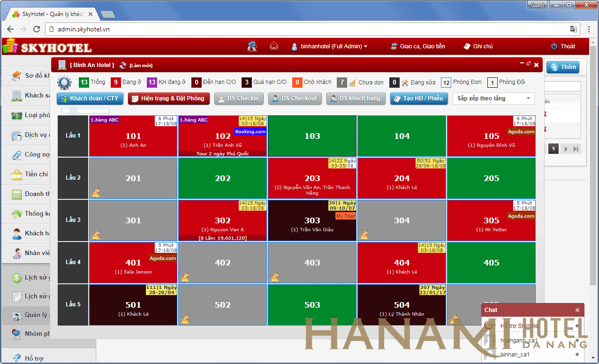
Task: Open Chrome's three-dot menu
Action: pos(589,29)
